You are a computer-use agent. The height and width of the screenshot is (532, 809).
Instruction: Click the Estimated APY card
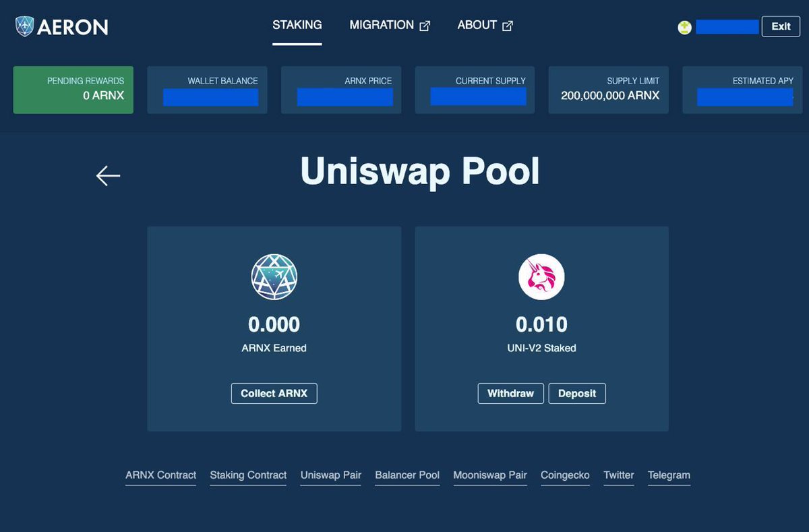pos(742,90)
